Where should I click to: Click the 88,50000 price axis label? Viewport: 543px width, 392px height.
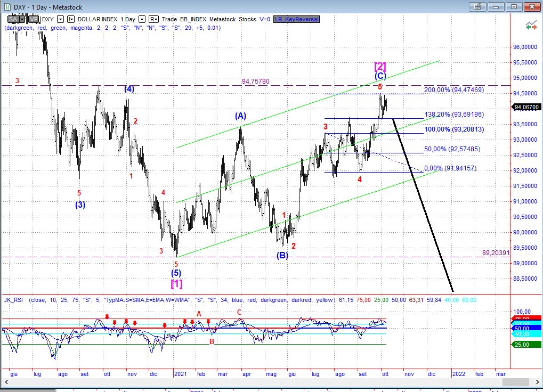[525, 279]
